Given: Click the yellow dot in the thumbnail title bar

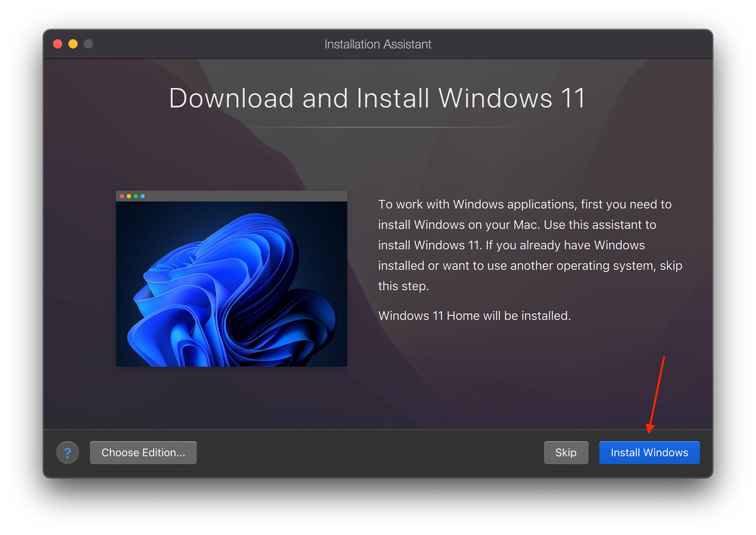Looking at the screenshot, I should click(129, 196).
